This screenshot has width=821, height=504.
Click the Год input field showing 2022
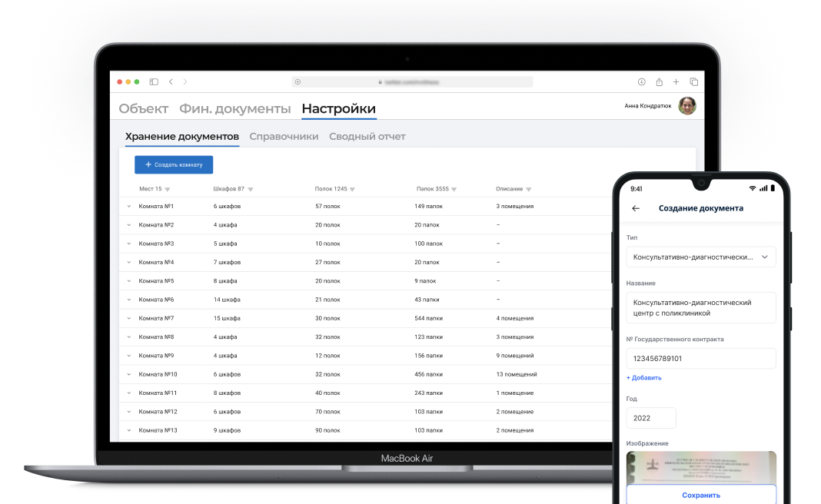650,418
